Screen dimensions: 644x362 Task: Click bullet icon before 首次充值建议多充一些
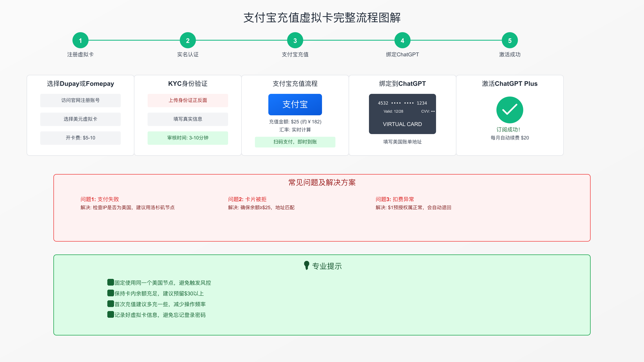tap(111, 304)
